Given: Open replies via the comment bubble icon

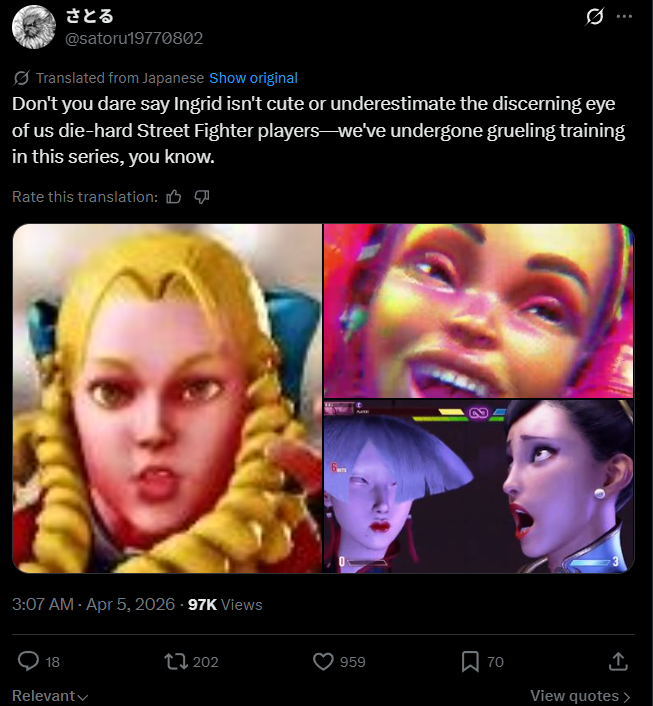Looking at the screenshot, I should [28, 661].
